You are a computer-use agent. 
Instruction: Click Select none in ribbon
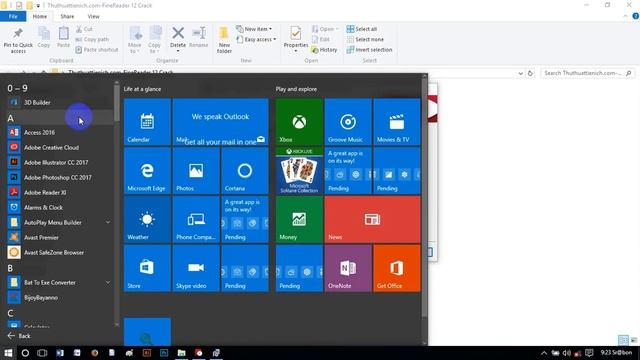tap(365, 40)
